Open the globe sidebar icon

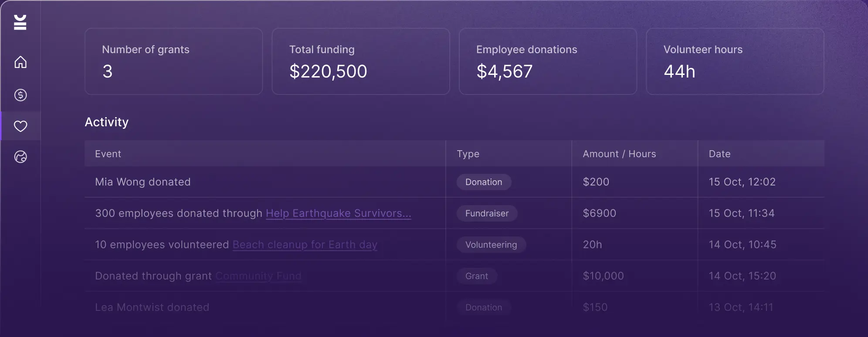pos(20,157)
